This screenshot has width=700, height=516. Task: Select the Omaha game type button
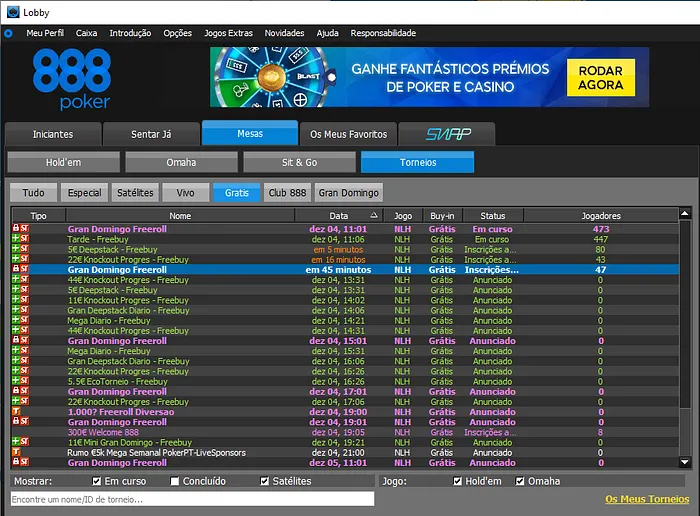(181, 162)
